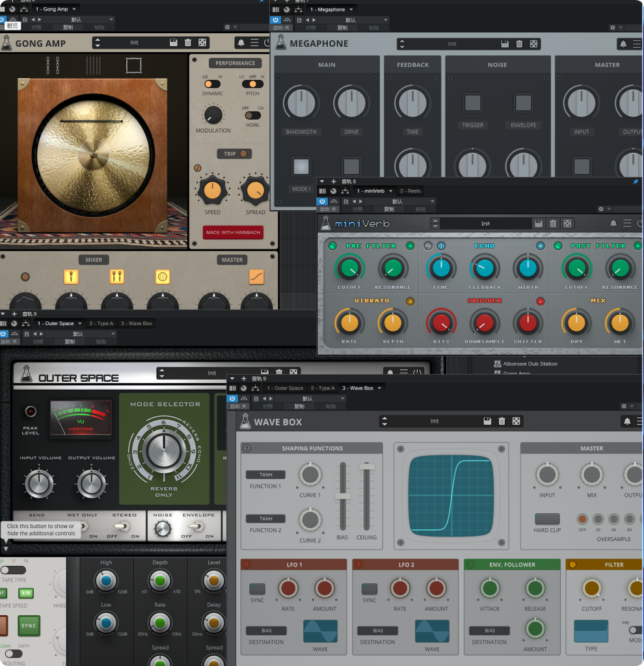Click the curve icon in Gong Amp master
644x666 pixels.
[256, 276]
